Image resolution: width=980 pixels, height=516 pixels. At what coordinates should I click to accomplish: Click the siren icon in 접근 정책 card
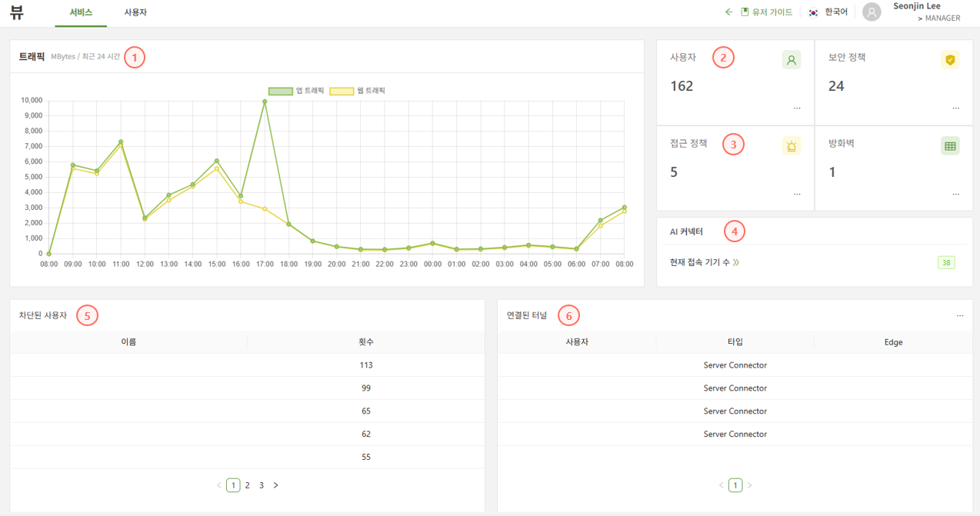point(791,146)
